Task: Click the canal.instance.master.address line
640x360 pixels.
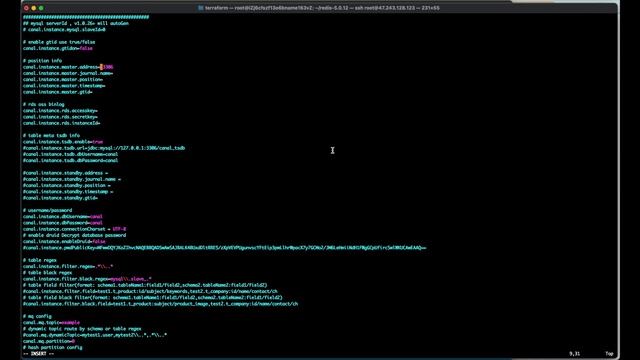Action: pos(68,67)
